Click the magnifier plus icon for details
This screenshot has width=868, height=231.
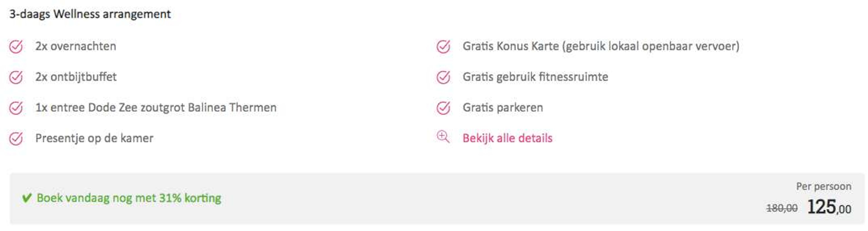point(443,137)
